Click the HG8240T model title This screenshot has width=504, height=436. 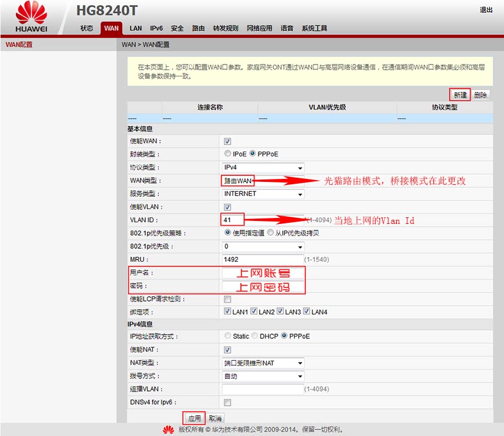[107, 11]
